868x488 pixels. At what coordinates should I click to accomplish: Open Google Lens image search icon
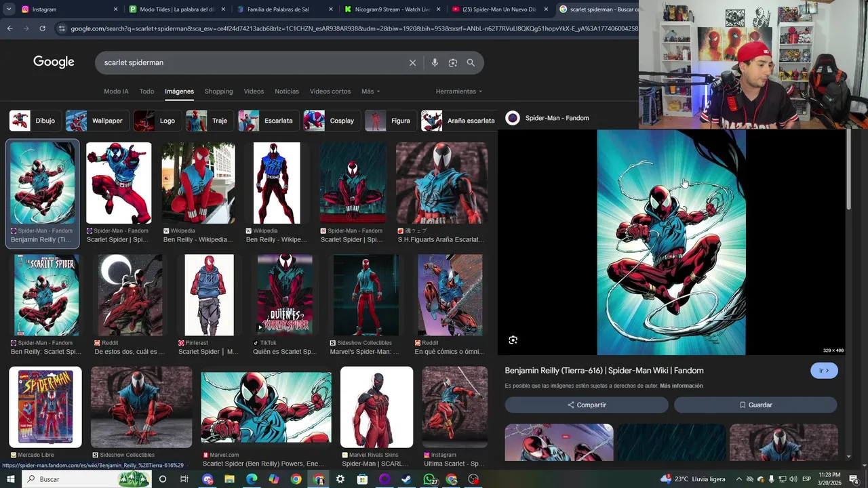(453, 62)
